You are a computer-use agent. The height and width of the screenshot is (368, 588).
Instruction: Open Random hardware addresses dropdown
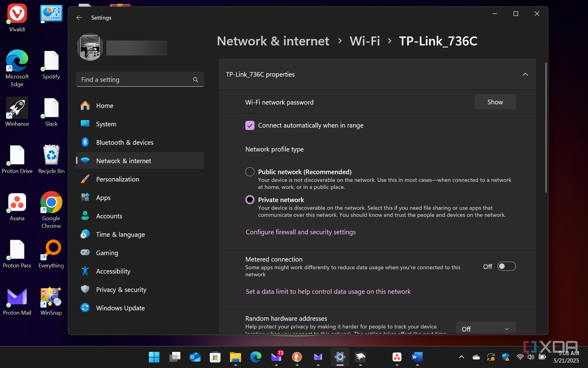click(486, 329)
